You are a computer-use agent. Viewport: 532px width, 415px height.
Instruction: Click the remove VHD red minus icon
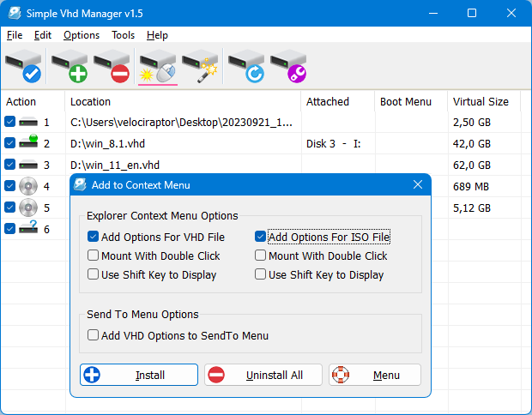[x=112, y=67]
